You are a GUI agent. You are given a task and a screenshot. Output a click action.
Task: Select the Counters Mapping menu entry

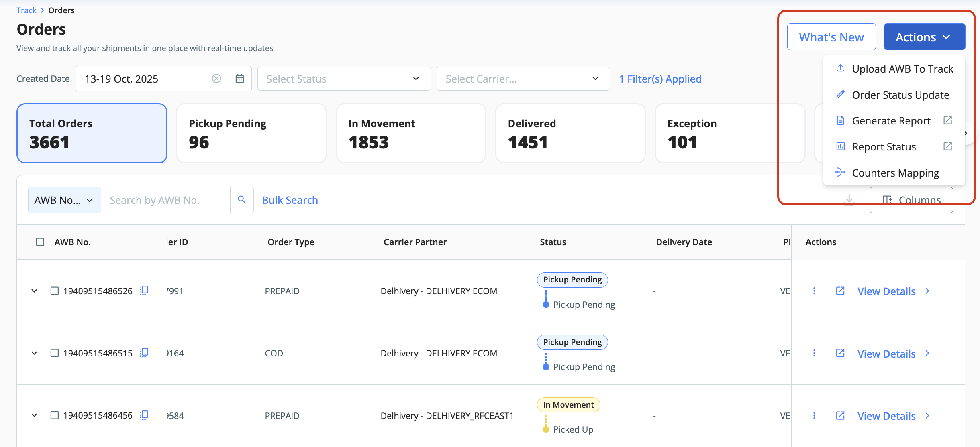pyautogui.click(x=895, y=173)
